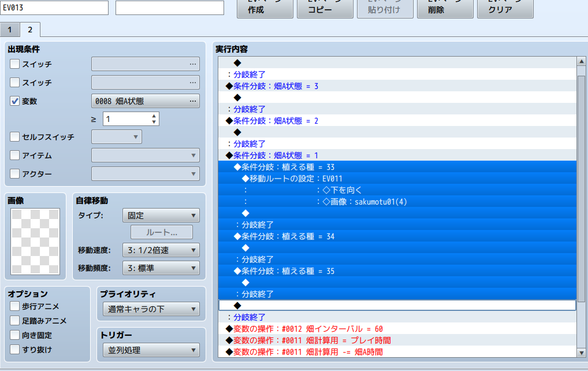
Task: Select the line 条件分岐：畑A状態 = 3
Action: [397, 86]
